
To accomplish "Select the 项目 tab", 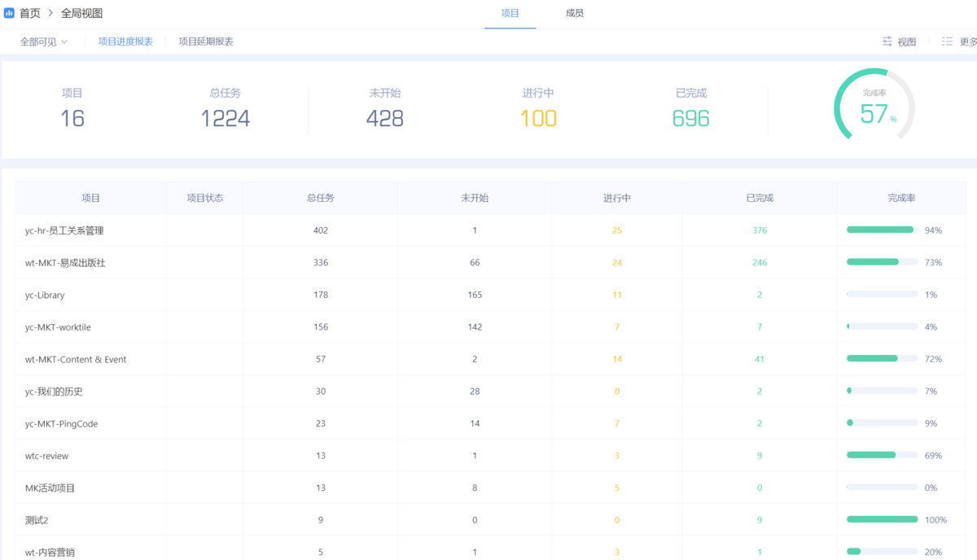I will tap(510, 13).
